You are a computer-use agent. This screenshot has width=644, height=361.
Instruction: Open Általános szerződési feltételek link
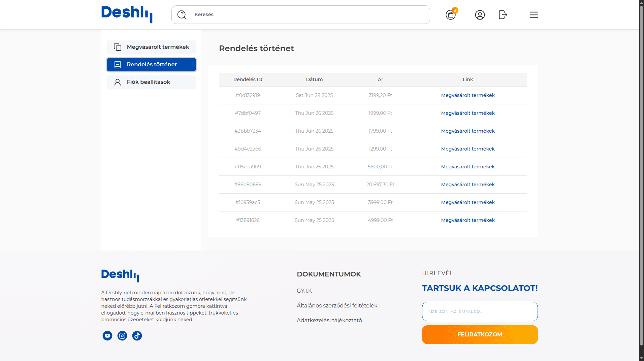pyautogui.click(x=337, y=305)
